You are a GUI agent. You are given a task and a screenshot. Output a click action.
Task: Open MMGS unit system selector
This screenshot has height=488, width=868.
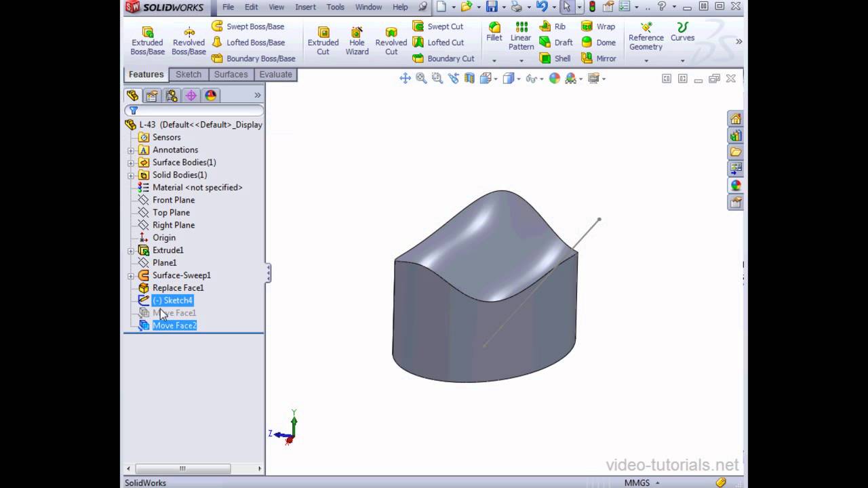642,483
